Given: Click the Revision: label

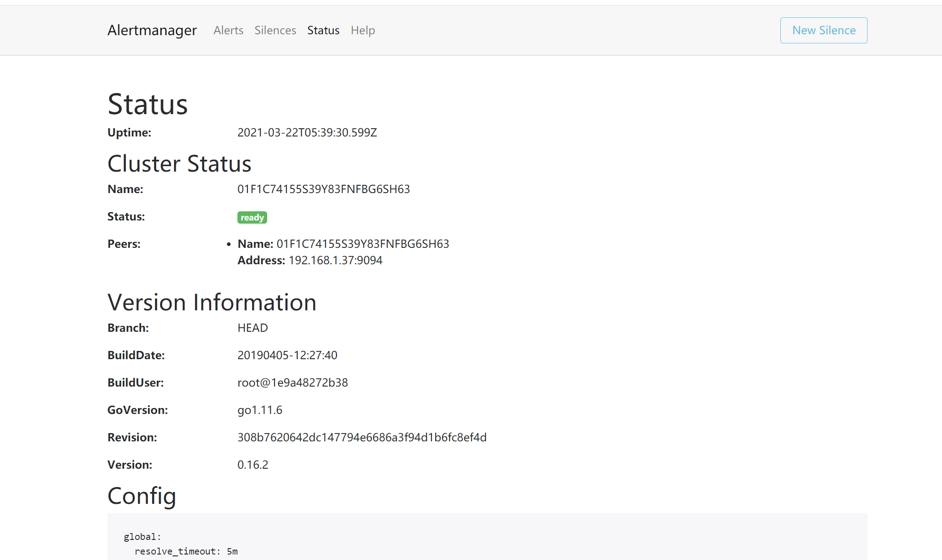Looking at the screenshot, I should (132, 437).
